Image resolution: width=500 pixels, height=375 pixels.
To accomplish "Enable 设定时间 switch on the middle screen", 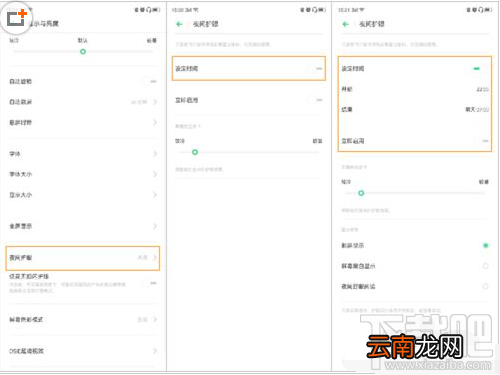I will 315,69.
